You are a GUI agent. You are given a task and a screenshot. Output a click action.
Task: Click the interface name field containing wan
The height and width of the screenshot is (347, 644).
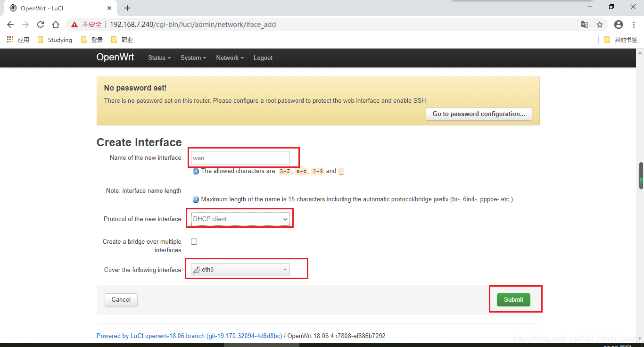point(240,158)
